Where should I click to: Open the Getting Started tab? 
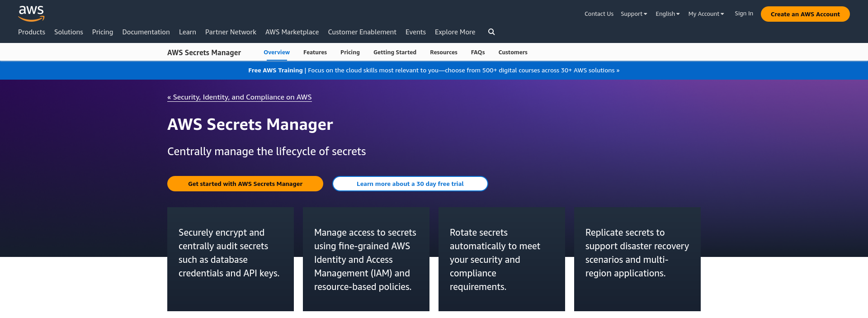pos(395,52)
